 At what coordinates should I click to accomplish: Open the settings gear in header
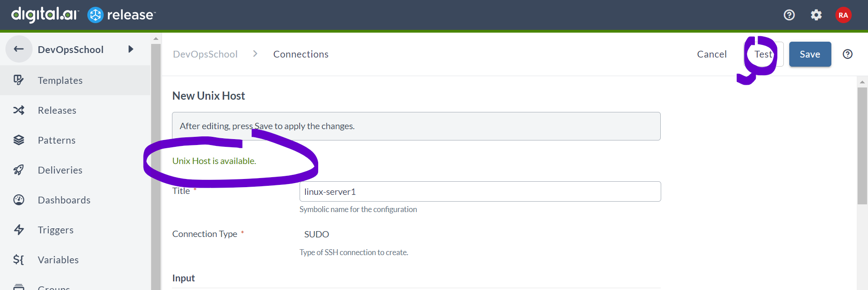pos(816,15)
